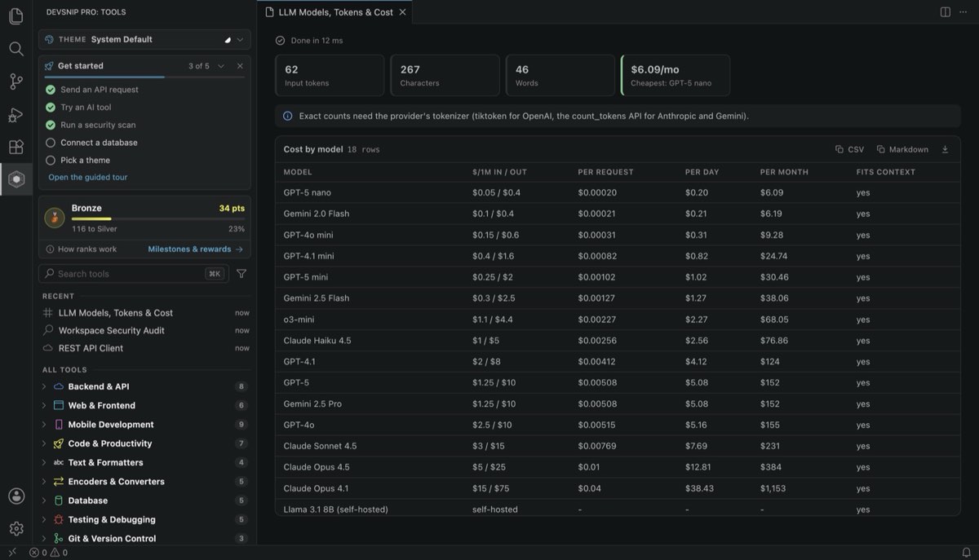979x560 pixels.
Task: Expand the Backend & API category
Action: click(144, 386)
